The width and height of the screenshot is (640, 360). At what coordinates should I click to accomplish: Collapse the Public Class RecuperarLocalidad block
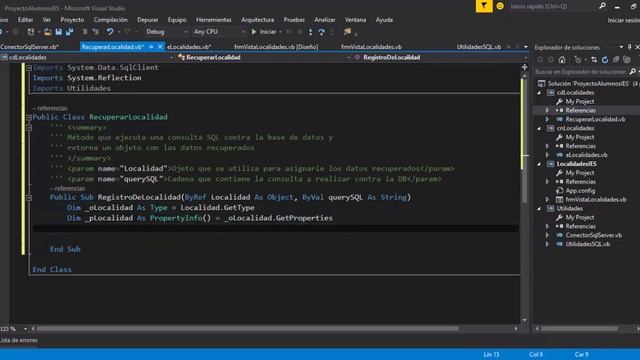point(29,118)
